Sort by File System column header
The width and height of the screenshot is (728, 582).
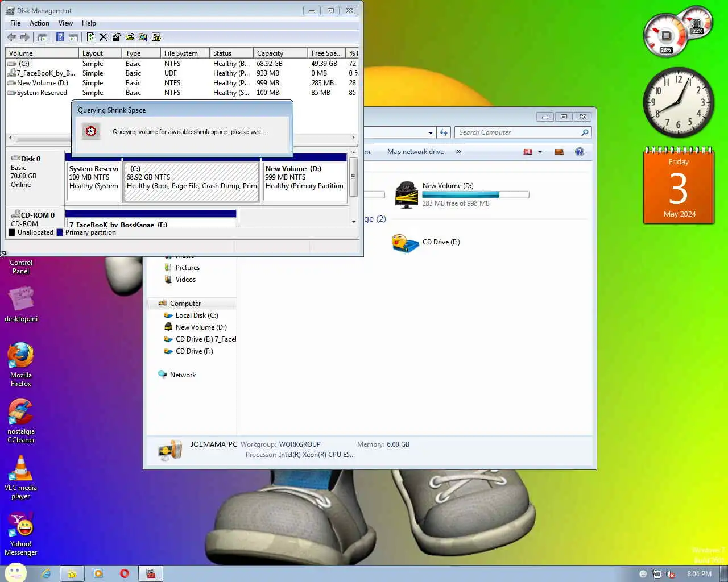(x=185, y=53)
